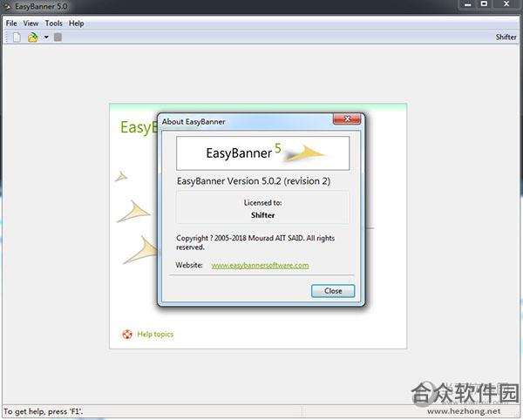Click the status bar help message
The height and width of the screenshot is (420, 523).
click(44, 411)
